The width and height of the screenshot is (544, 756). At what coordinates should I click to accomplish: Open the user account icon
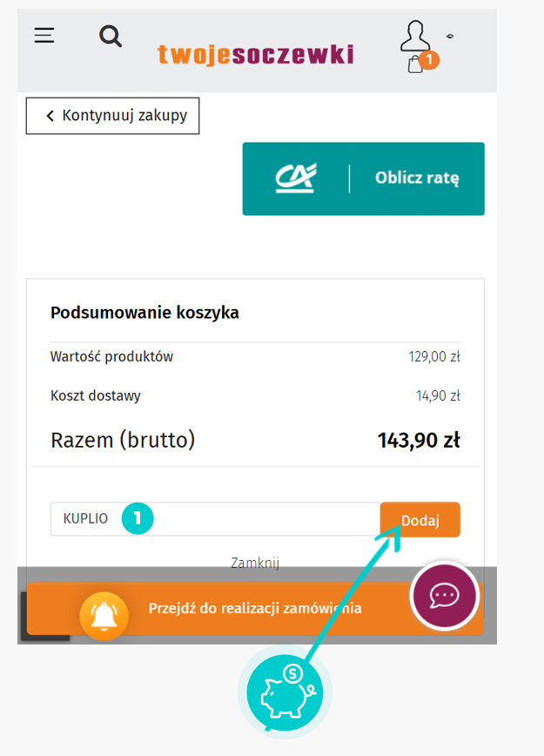(x=415, y=36)
